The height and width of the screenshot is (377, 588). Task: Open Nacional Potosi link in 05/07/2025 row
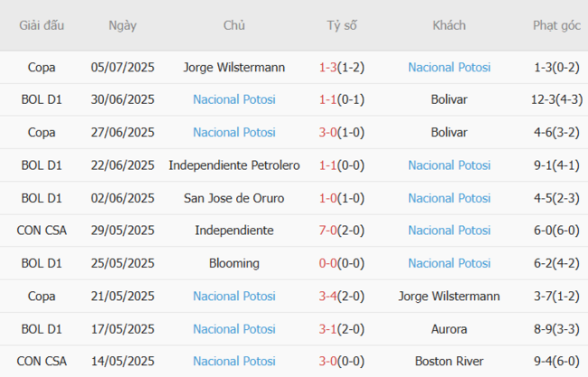pos(449,67)
